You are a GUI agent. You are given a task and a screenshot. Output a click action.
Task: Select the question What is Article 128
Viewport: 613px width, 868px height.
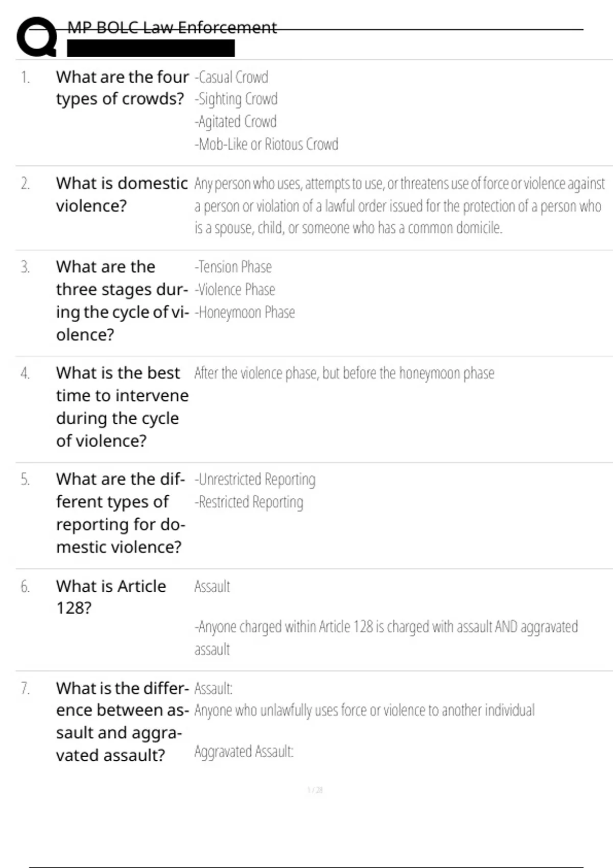111,597
